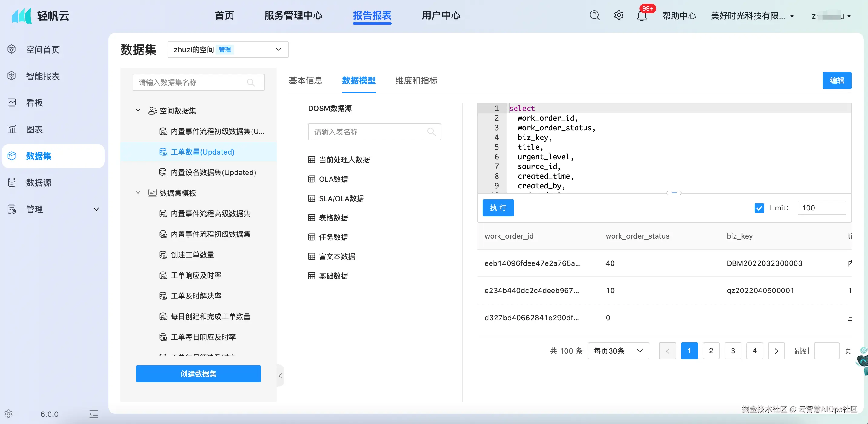Click the sidebar collapse icon at bottom left

click(94, 414)
